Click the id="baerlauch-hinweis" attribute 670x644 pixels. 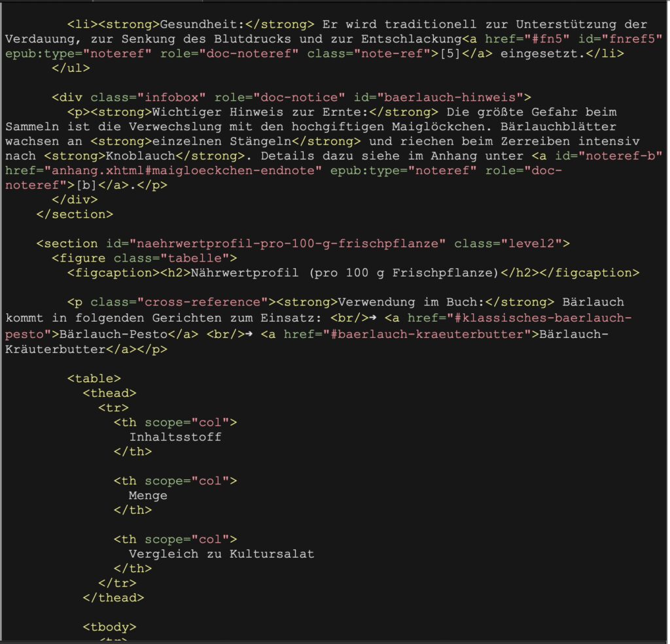(x=438, y=97)
